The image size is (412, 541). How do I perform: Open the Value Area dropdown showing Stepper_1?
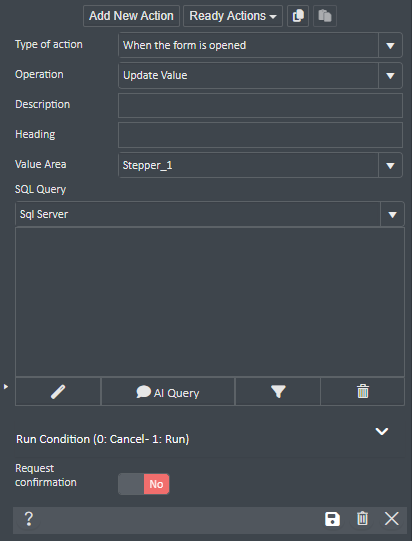(x=260, y=165)
